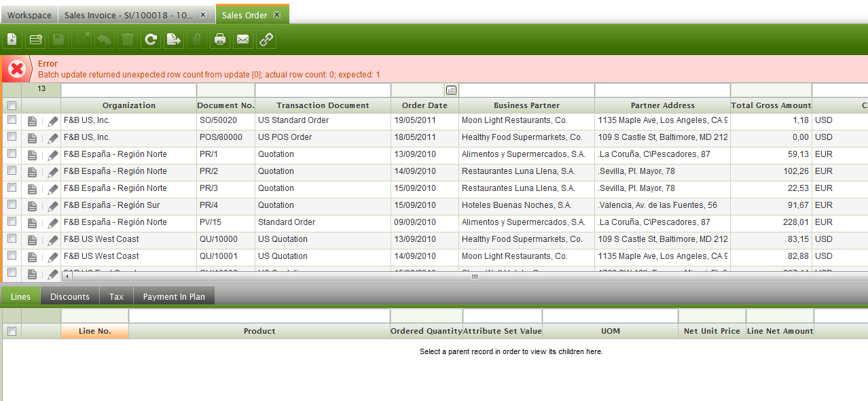This screenshot has width=868, height=401.
Task: Tick the checkbox for order SO/50020
Action: coord(12,120)
